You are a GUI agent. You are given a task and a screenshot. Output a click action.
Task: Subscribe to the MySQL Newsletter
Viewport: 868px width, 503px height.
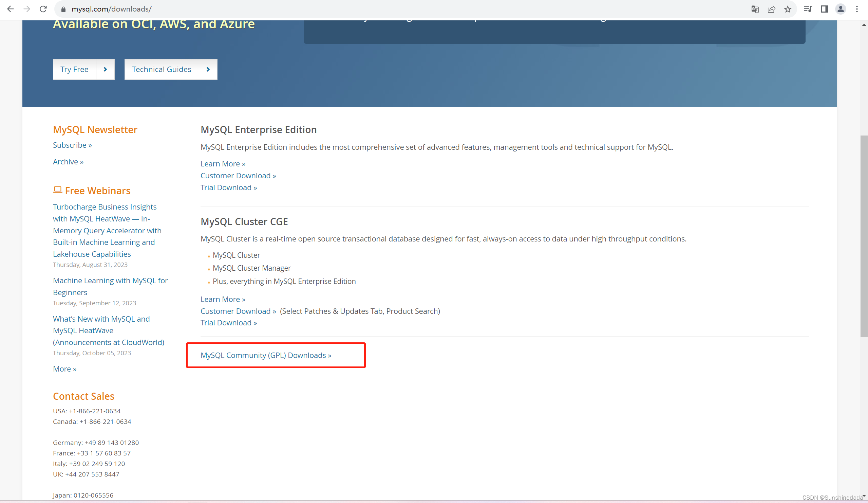[x=72, y=145]
